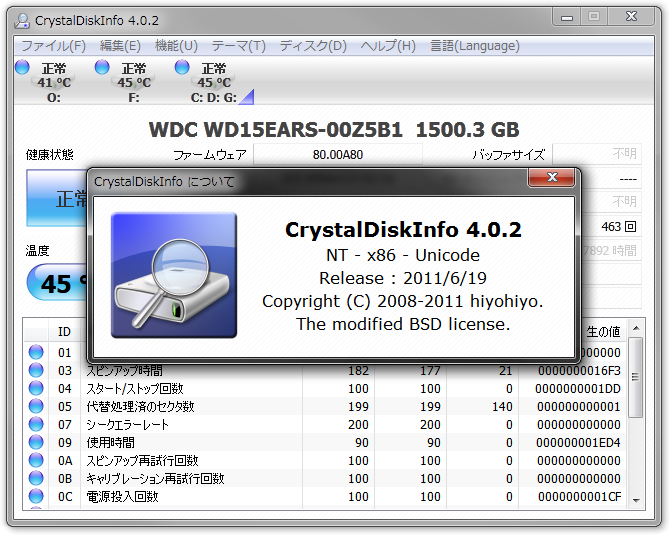
Task: Click the CrystalDiskInfo title bar app icon
Action: tap(21, 21)
